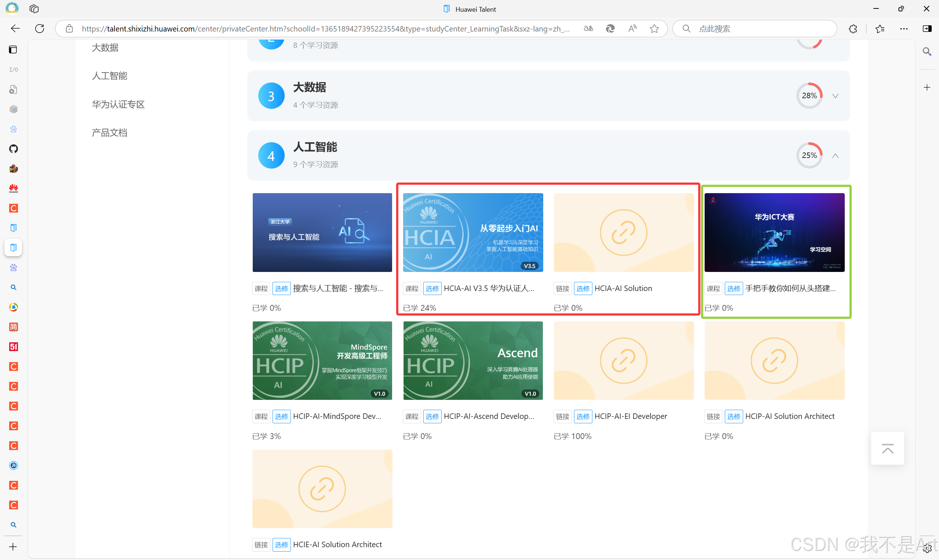Click the back navigation arrow

[15, 29]
